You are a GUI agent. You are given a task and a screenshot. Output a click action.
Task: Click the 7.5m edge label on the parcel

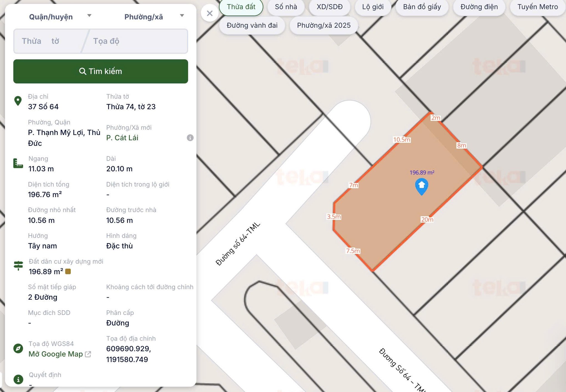click(x=353, y=251)
